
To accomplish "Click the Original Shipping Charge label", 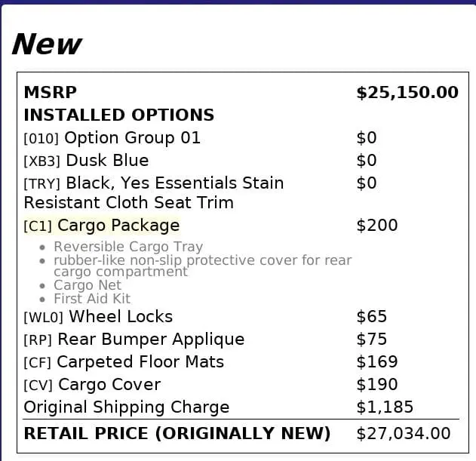I will tap(127, 407).
